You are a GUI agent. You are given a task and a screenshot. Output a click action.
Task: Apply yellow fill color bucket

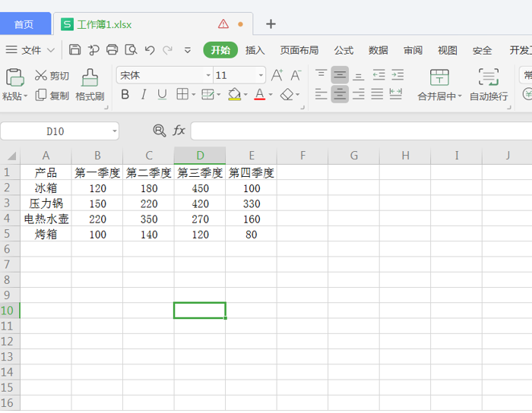pos(234,94)
